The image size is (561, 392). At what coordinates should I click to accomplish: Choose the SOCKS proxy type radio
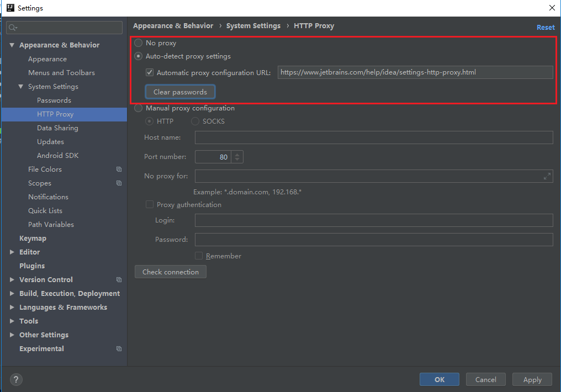[195, 121]
